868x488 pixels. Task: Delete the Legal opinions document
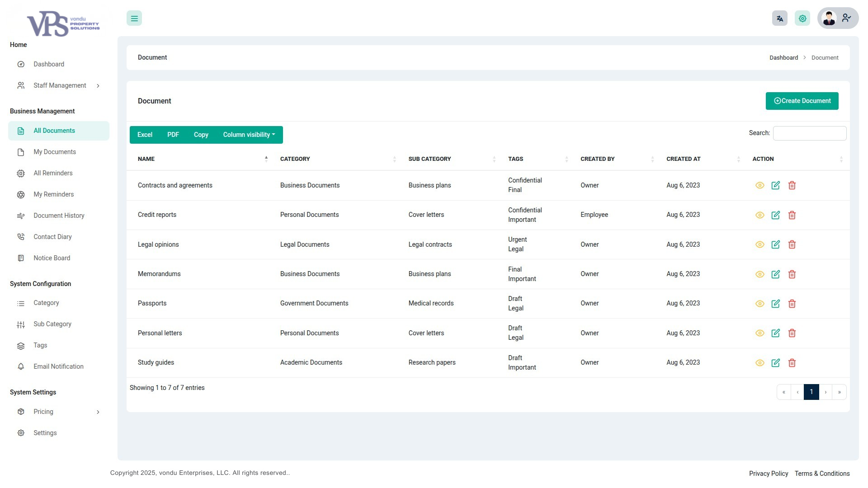pyautogui.click(x=792, y=244)
